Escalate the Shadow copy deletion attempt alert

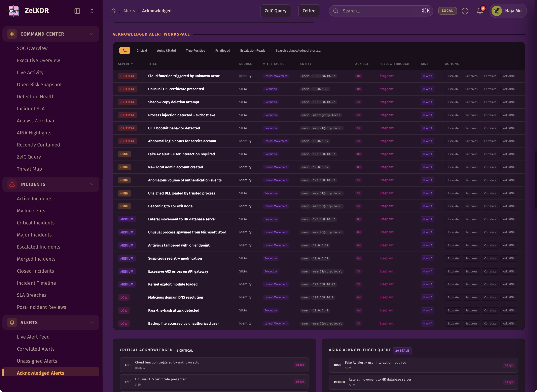point(453,102)
